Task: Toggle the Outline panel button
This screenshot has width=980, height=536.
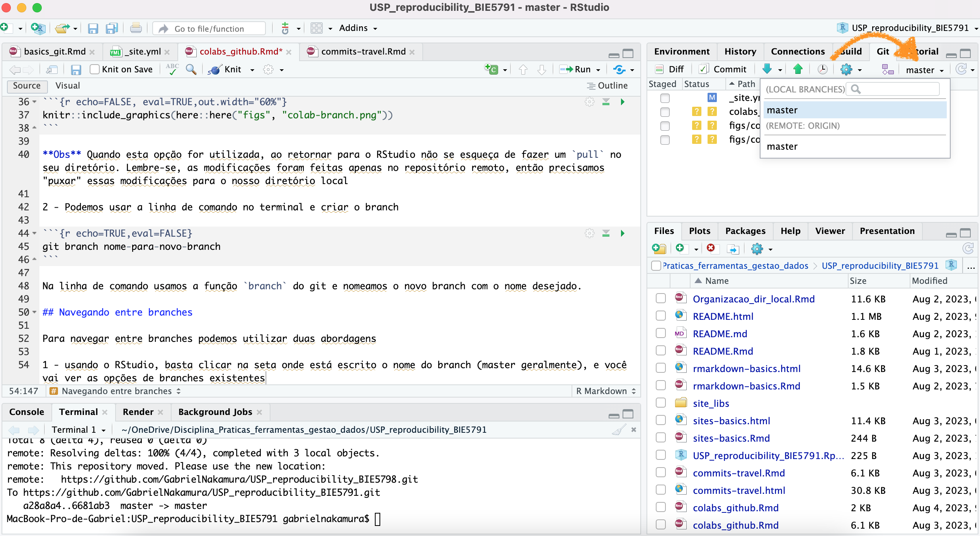Action: pos(607,86)
